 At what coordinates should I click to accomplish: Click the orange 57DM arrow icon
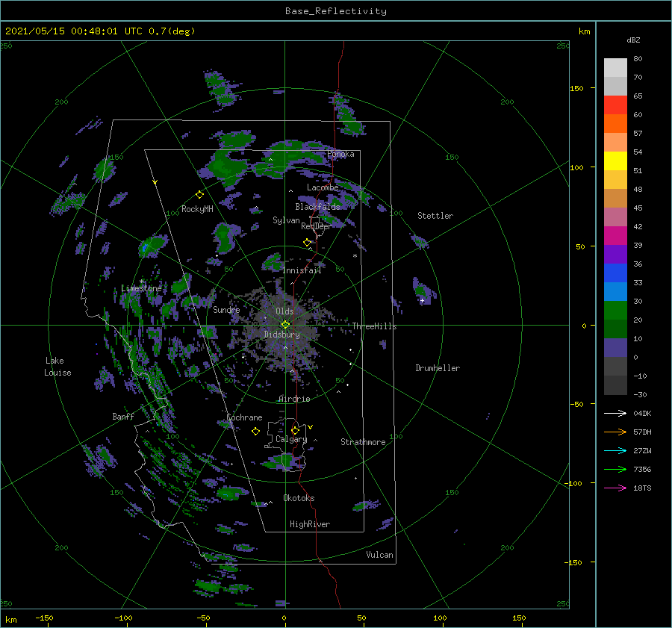point(615,432)
